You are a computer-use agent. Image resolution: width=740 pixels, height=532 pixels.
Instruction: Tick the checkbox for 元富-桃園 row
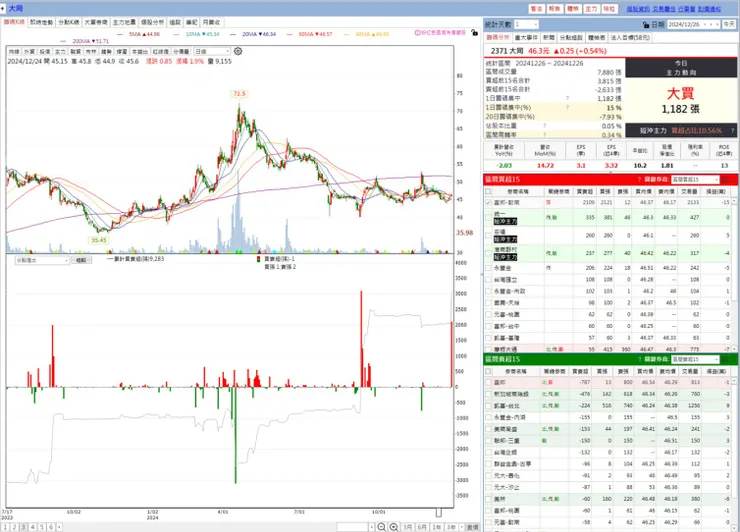point(488,314)
